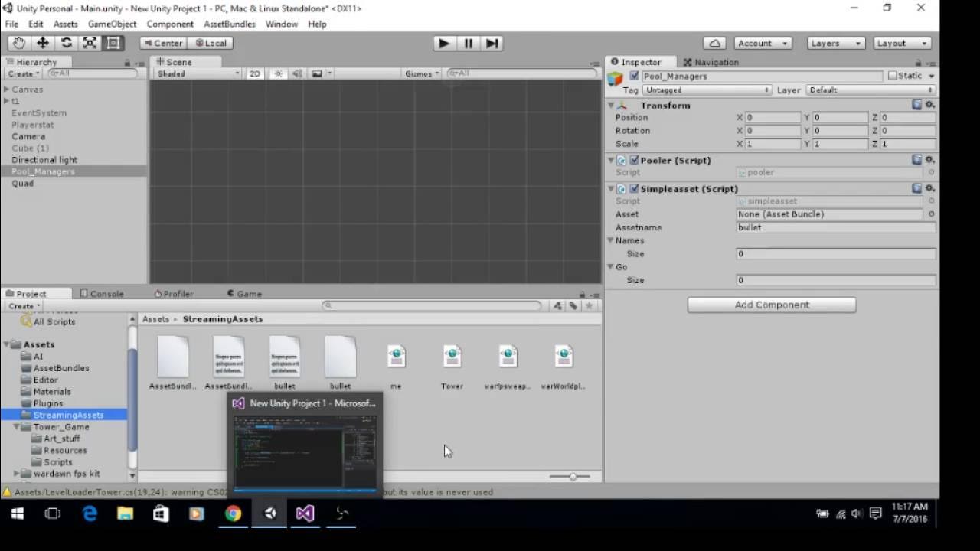Select the warfpsweap asset file

(508, 363)
